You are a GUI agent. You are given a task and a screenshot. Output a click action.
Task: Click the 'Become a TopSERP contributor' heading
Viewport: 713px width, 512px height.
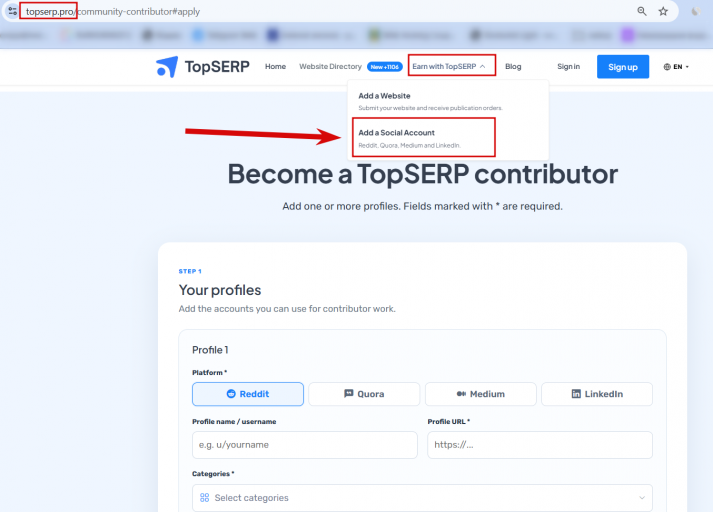422,174
